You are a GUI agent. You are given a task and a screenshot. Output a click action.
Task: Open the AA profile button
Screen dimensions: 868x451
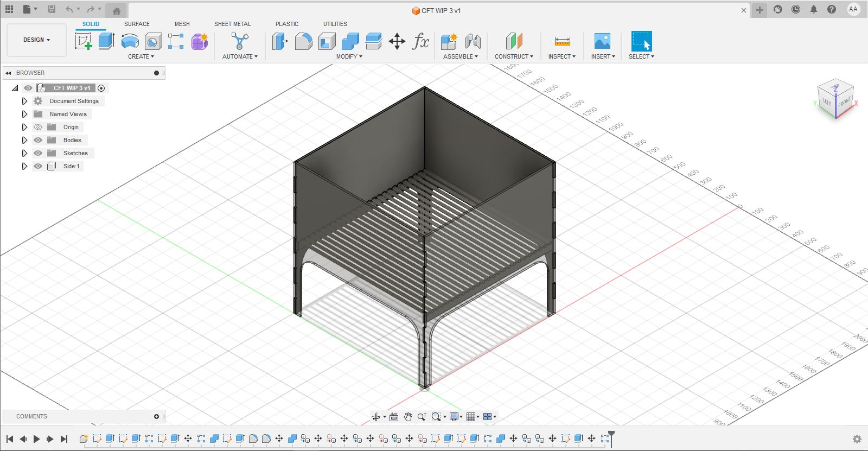tap(853, 9)
